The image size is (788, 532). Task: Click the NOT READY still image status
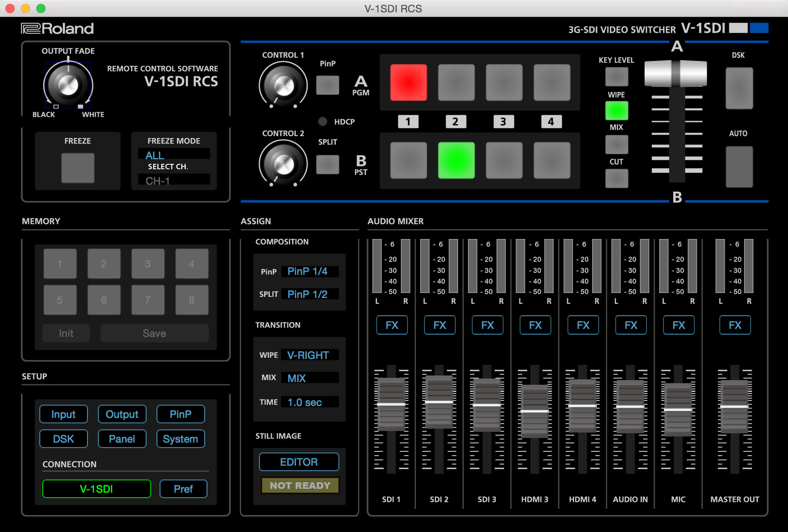300,485
